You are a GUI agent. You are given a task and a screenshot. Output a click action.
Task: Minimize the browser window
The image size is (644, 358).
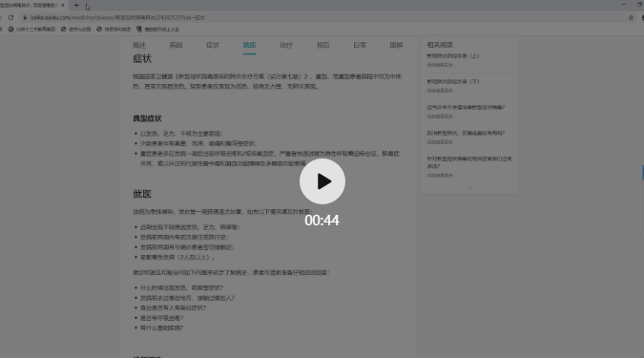click(x=623, y=5)
